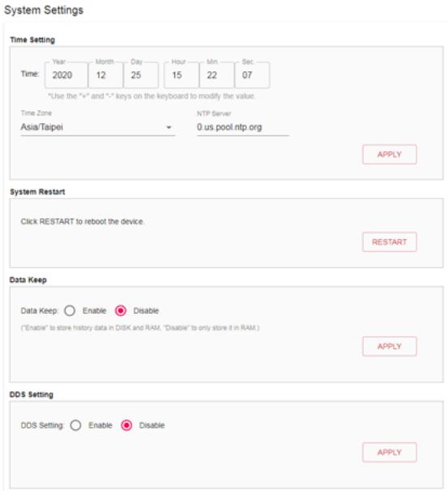Screen dimensions: 448x491
Task: Click the Day field showing 25
Action: [x=141, y=75]
